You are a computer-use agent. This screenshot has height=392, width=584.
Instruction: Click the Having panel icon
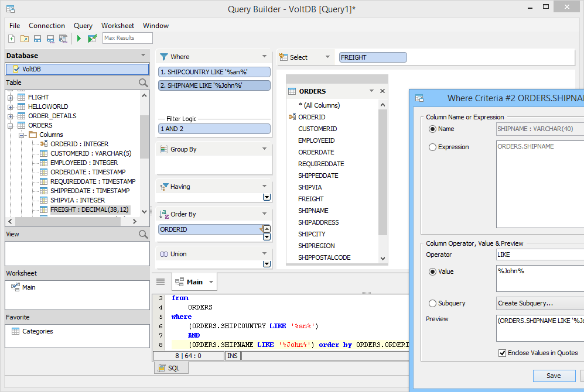pyautogui.click(x=164, y=187)
